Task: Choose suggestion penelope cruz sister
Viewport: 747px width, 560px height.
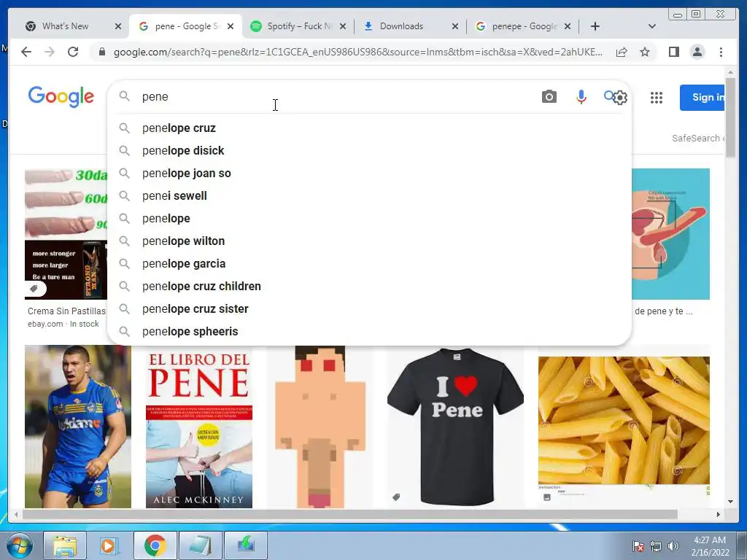Action: pos(369,309)
